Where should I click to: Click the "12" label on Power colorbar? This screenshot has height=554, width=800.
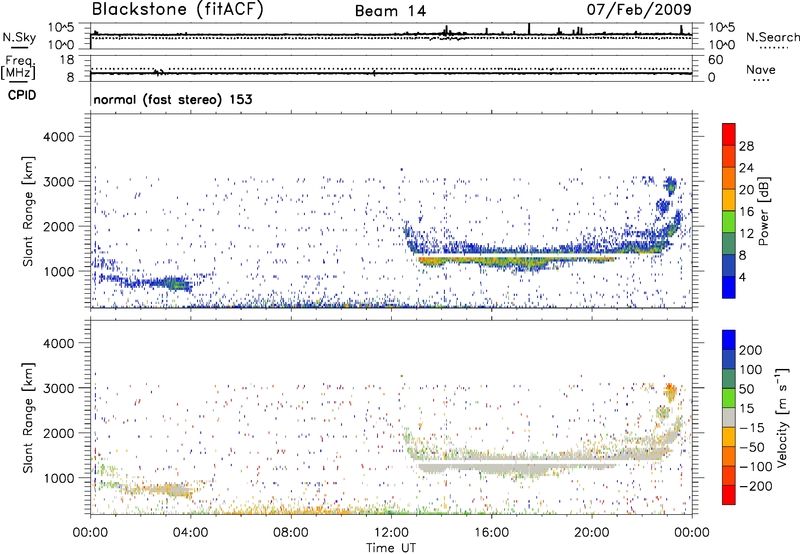[x=746, y=234]
